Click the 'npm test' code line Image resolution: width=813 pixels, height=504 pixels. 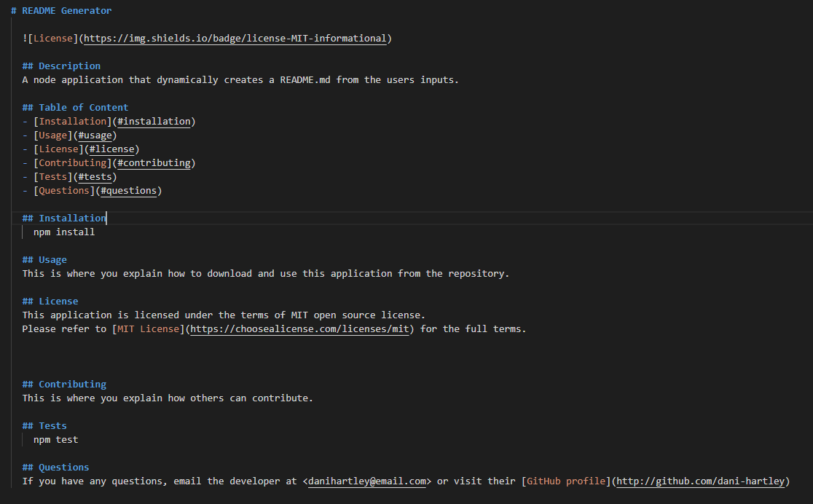(x=56, y=440)
